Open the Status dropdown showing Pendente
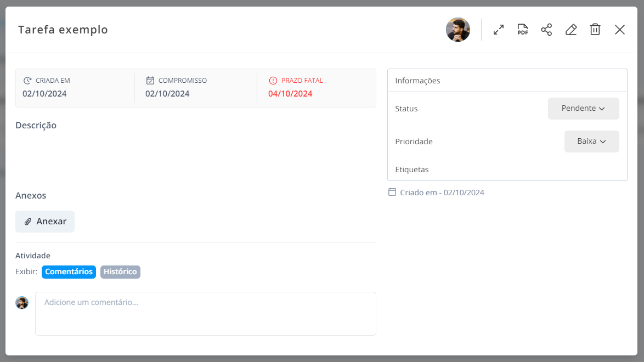This screenshot has width=644, height=362. (x=583, y=109)
